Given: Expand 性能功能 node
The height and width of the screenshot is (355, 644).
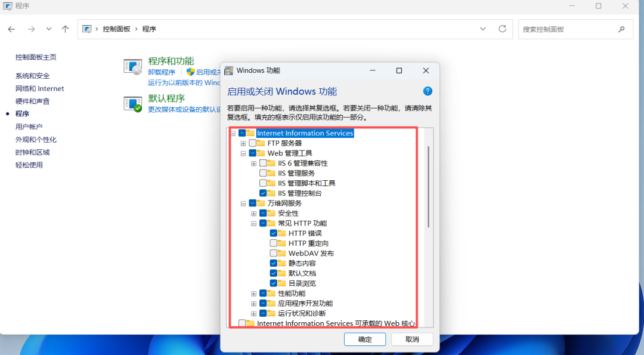Looking at the screenshot, I should (253, 294).
